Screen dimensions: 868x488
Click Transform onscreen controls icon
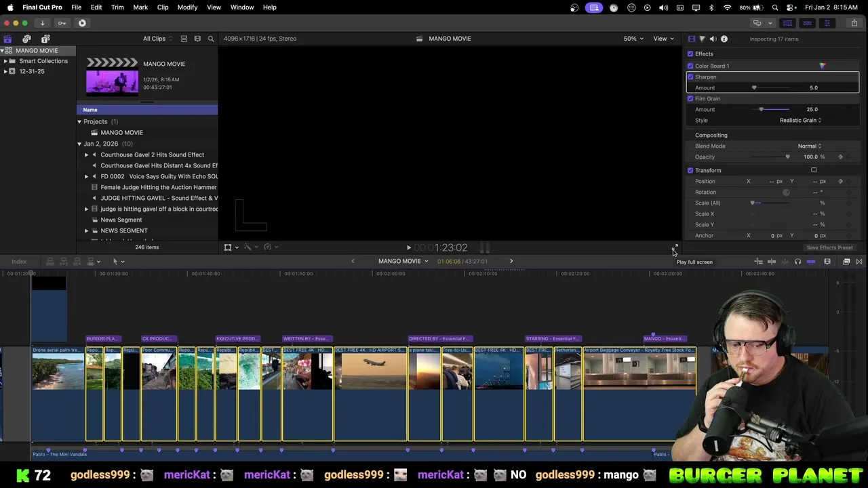pyautogui.click(x=814, y=170)
